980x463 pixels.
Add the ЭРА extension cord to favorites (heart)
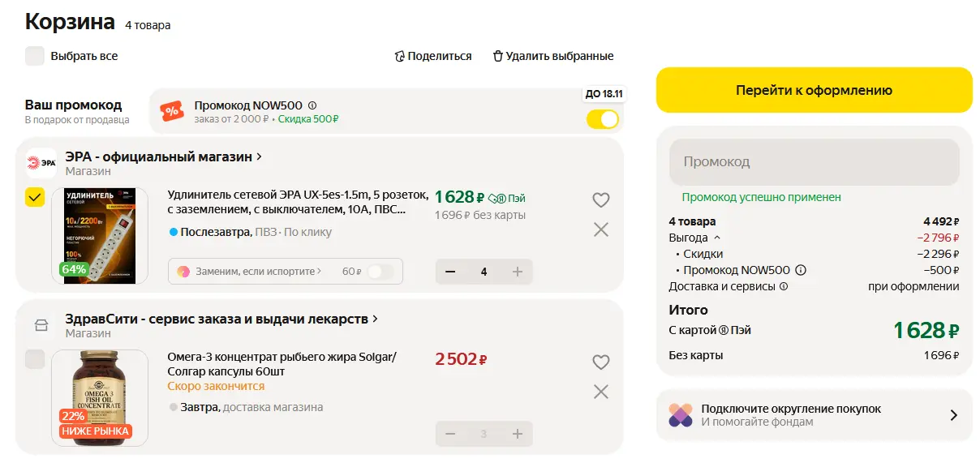click(x=600, y=199)
